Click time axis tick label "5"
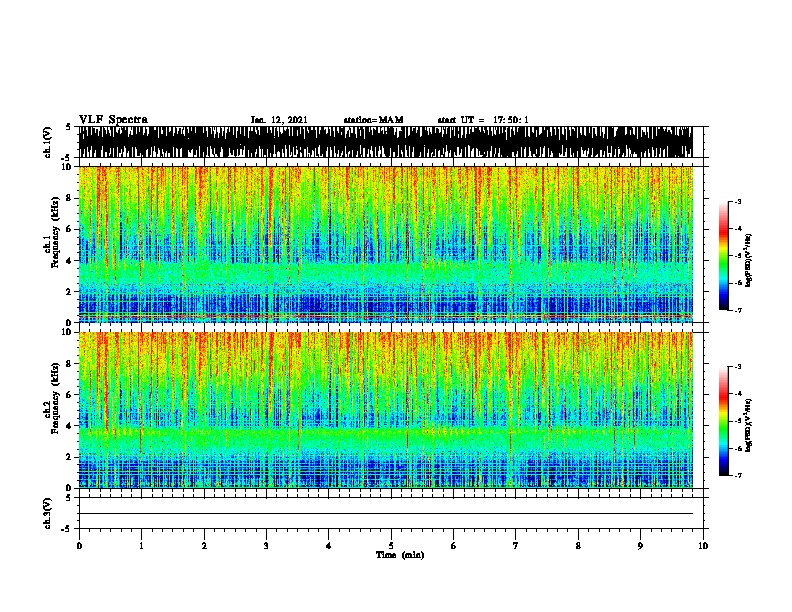Image resolution: width=792 pixels, height=612 pixels. (391, 546)
